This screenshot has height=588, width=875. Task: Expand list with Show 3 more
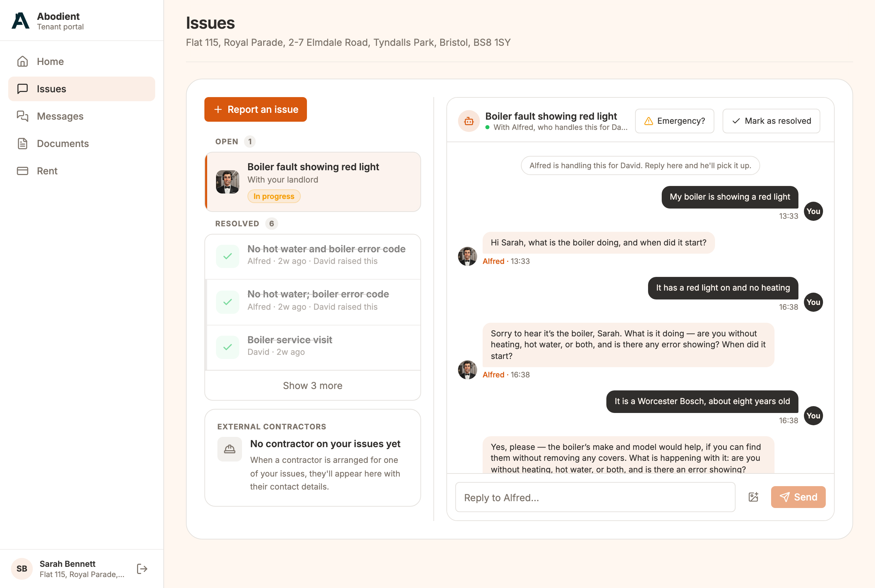tap(313, 386)
